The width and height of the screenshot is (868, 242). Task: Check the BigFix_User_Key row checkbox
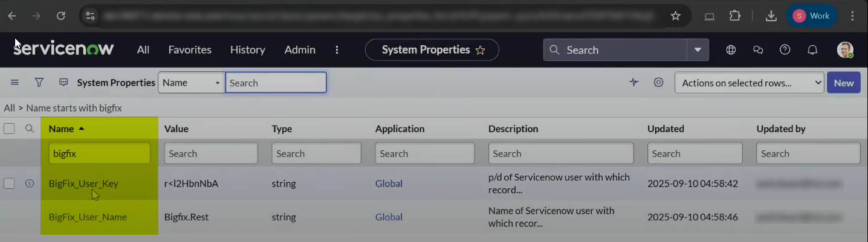pyautogui.click(x=9, y=183)
